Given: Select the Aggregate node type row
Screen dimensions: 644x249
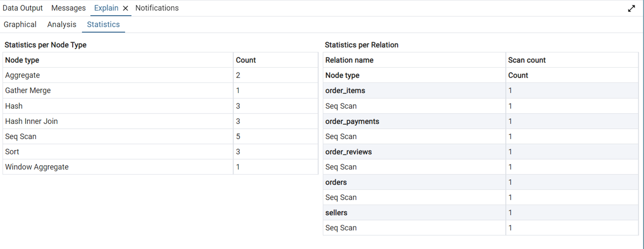Looking at the screenshot, I should click(x=22, y=75).
